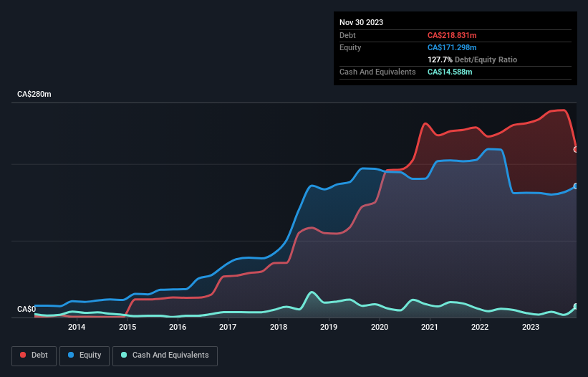Click the 127.7% Debt/Equity Ratio text

click(x=472, y=59)
